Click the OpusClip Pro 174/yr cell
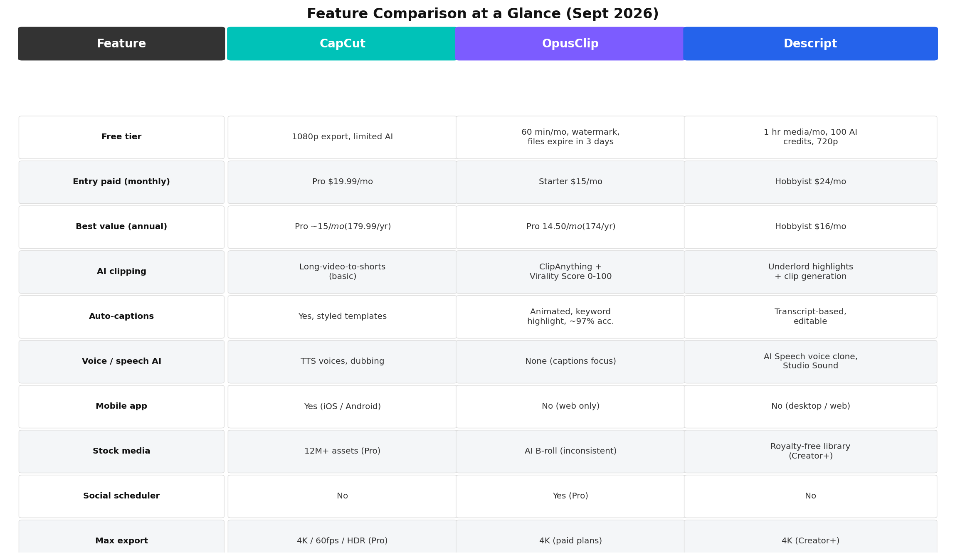This screenshot has height=560, width=965. [x=570, y=227]
